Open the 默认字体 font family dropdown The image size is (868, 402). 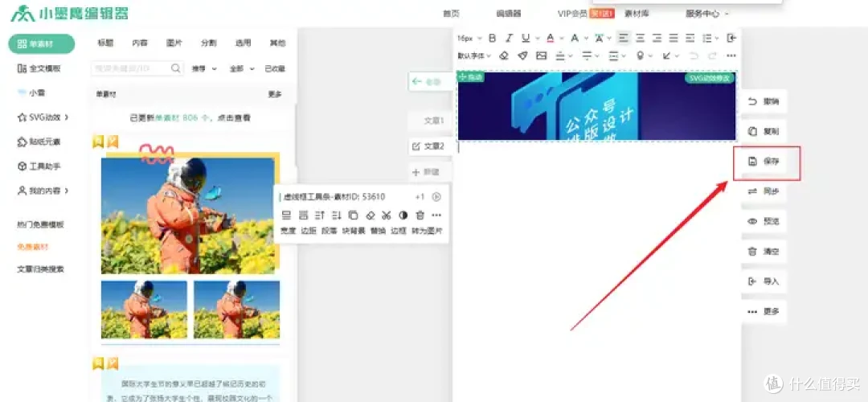[x=474, y=55]
